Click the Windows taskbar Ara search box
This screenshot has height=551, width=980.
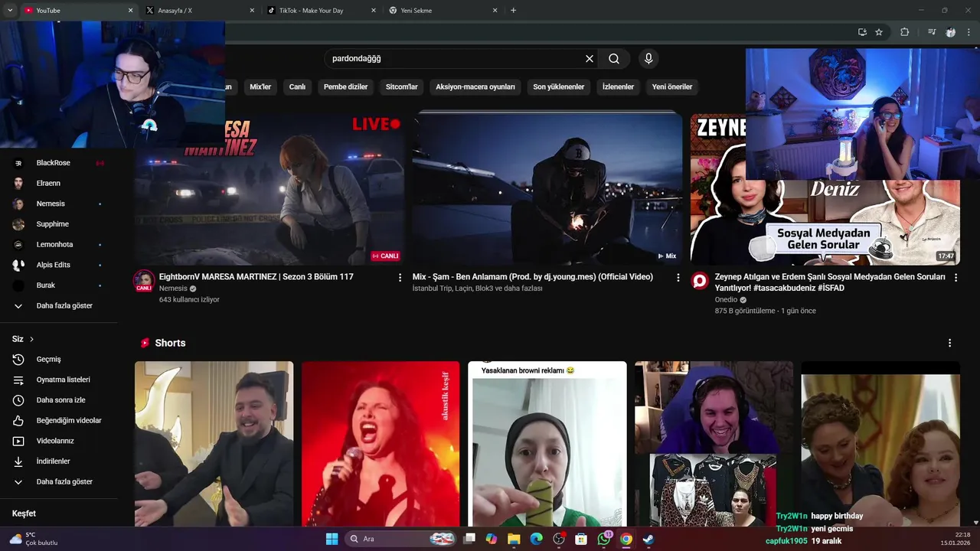(x=401, y=539)
